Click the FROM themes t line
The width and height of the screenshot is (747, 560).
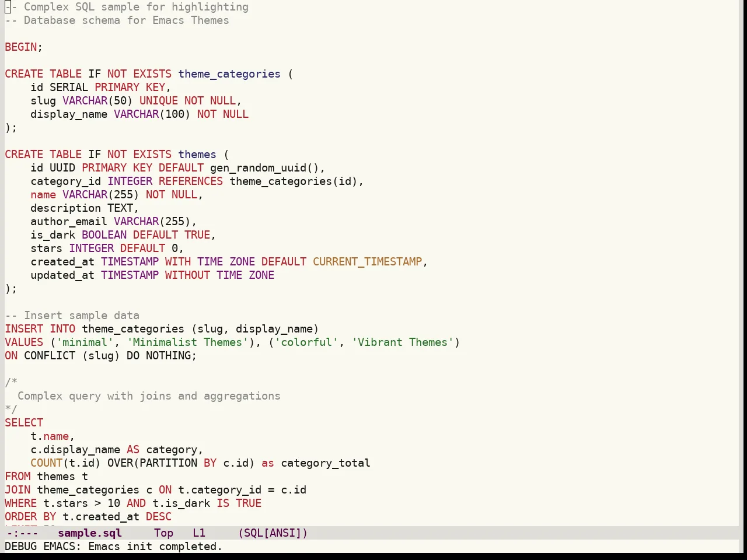click(47, 477)
